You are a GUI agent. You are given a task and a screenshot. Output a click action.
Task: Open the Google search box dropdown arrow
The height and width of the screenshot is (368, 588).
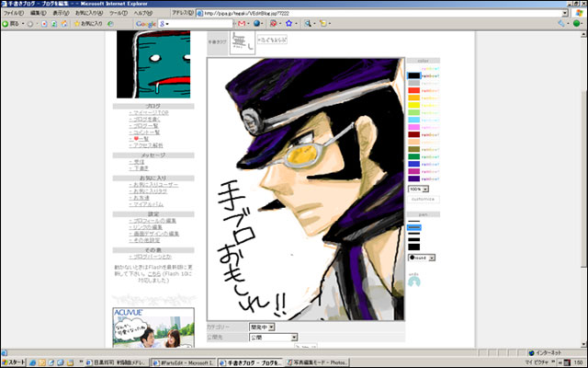(x=167, y=24)
